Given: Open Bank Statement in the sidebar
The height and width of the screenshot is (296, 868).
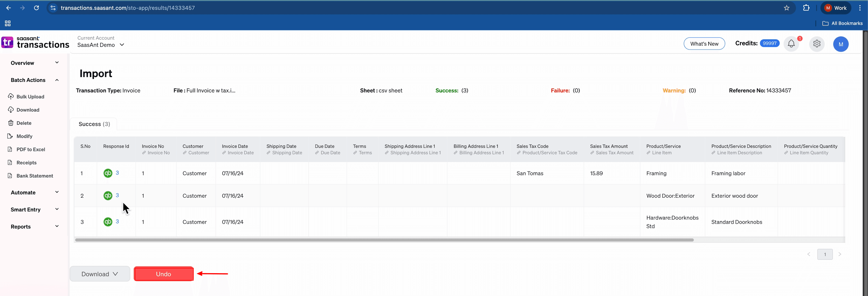Looking at the screenshot, I should [x=31, y=176].
